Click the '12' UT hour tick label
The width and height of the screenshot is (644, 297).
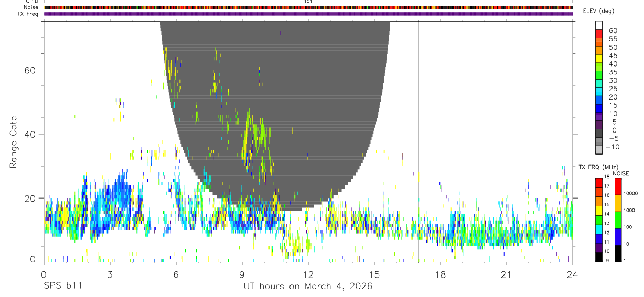pyautogui.click(x=308, y=274)
